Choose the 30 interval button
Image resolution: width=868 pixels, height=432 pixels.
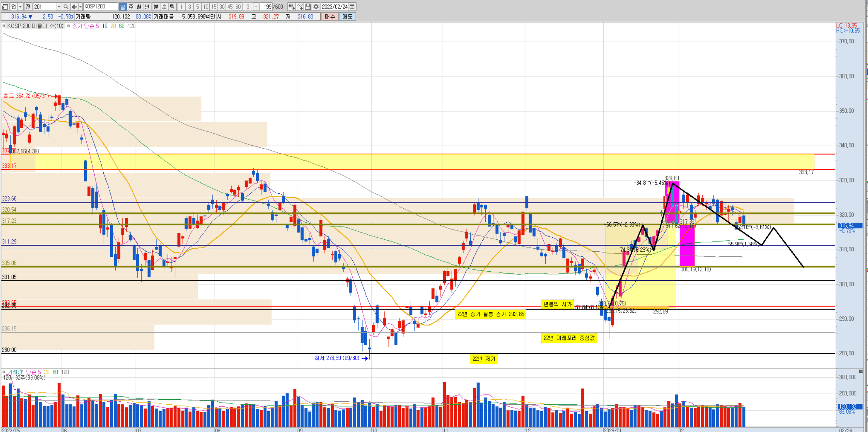click(x=222, y=6)
